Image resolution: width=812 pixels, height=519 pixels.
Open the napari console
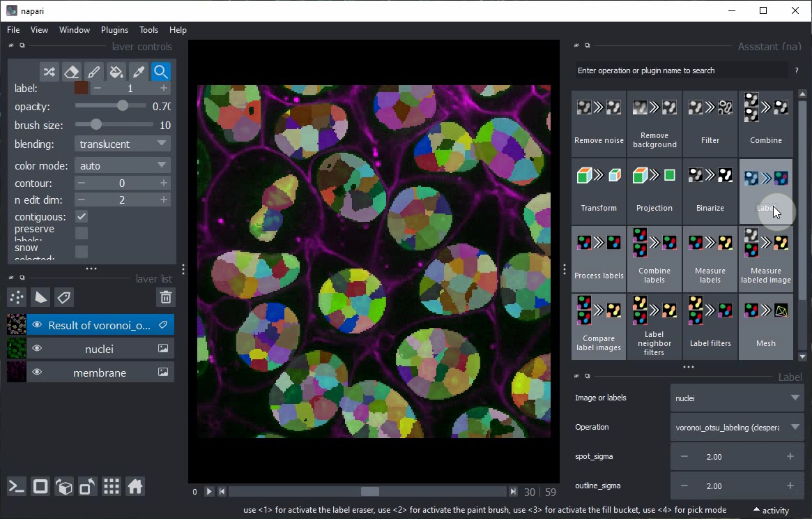coord(17,487)
